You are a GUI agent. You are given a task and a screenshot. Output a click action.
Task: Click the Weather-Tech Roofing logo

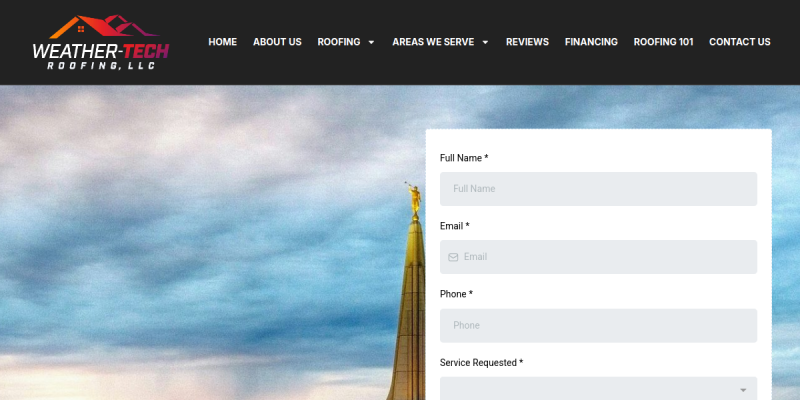101,42
